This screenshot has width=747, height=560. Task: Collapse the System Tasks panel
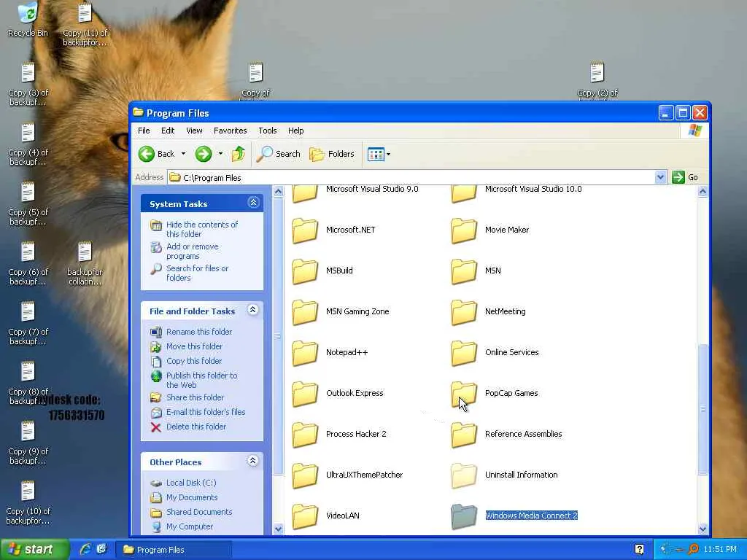point(253,203)
